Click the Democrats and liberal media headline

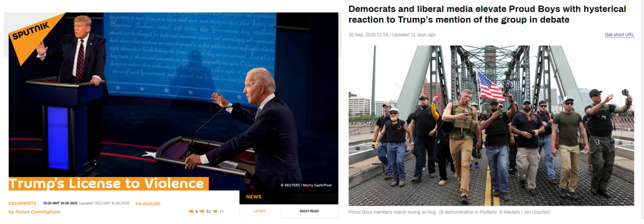coord(487,14)
